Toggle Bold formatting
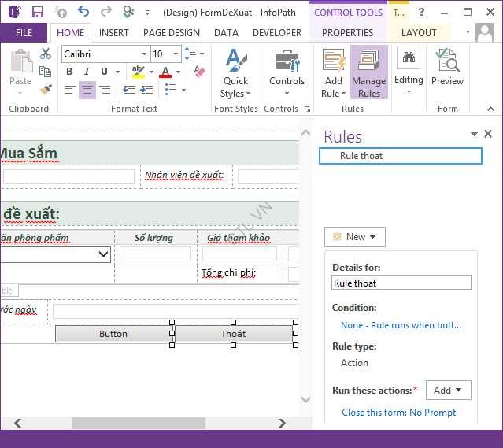The width and height of the screenshot is (503, 448). click(x=69, y=72)
